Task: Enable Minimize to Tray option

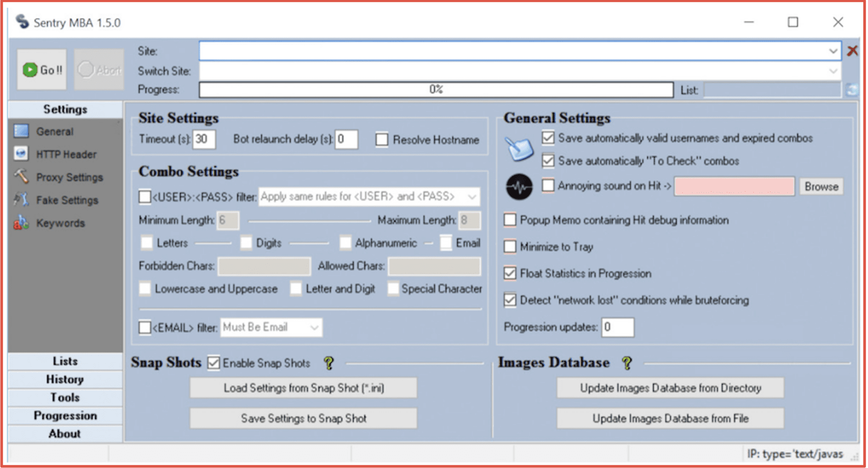Action: click(x=510, y=246)
